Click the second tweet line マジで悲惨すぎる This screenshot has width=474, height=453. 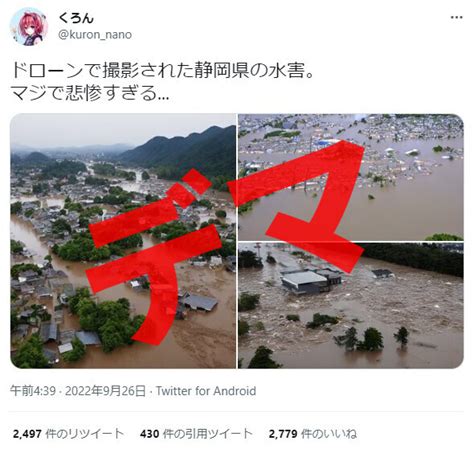point(90,93)
